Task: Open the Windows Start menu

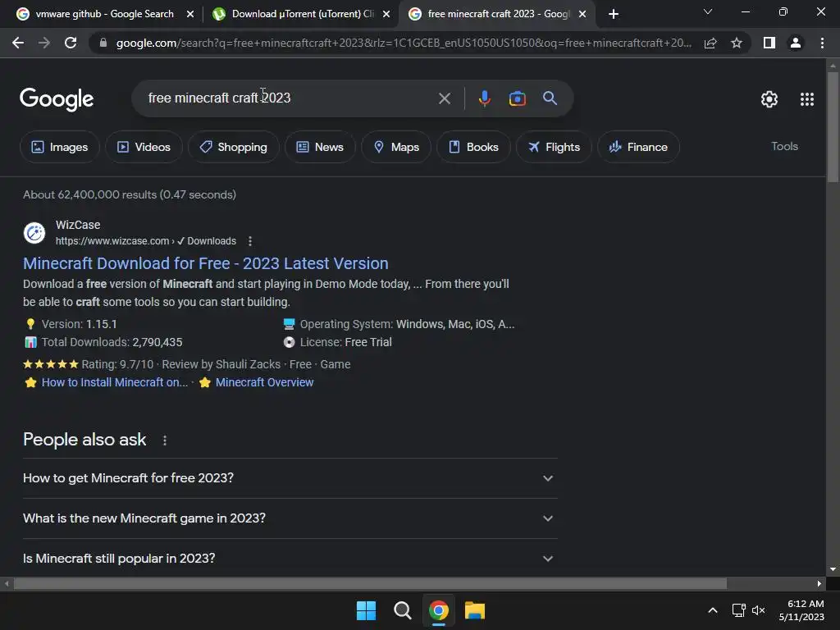Action: coord(367,610)
